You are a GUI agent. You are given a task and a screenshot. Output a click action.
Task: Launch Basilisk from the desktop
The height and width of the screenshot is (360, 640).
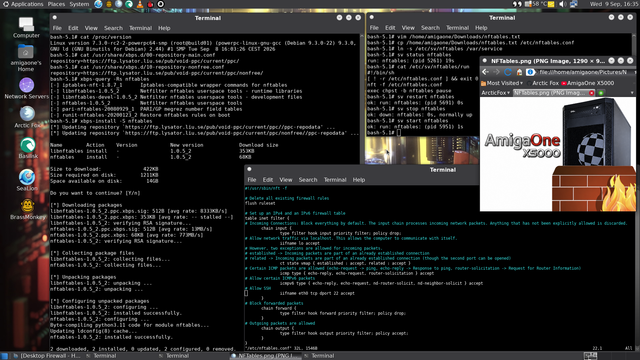27,148
